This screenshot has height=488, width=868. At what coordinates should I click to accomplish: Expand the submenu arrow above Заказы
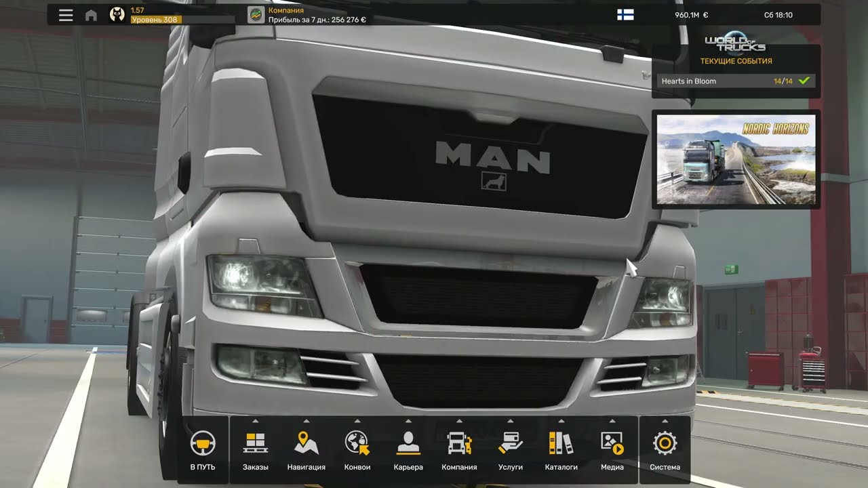[x=256, y=422]
